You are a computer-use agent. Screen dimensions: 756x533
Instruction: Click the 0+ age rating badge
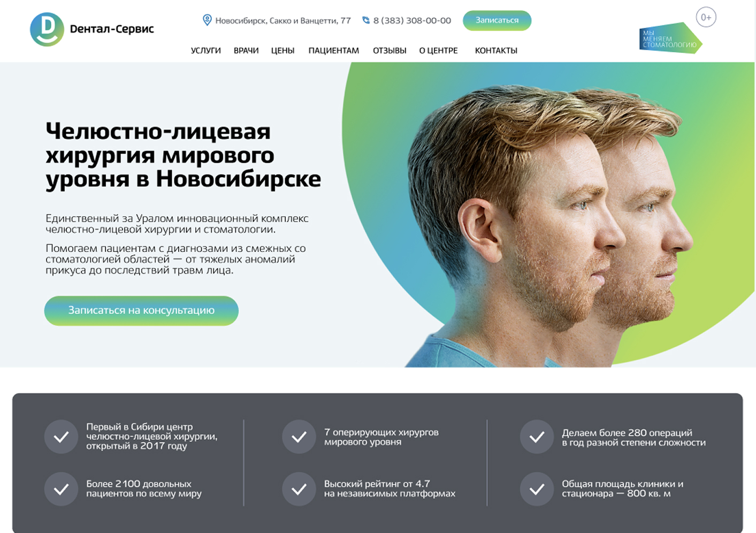pyautogui.click(x=706, y=17)
